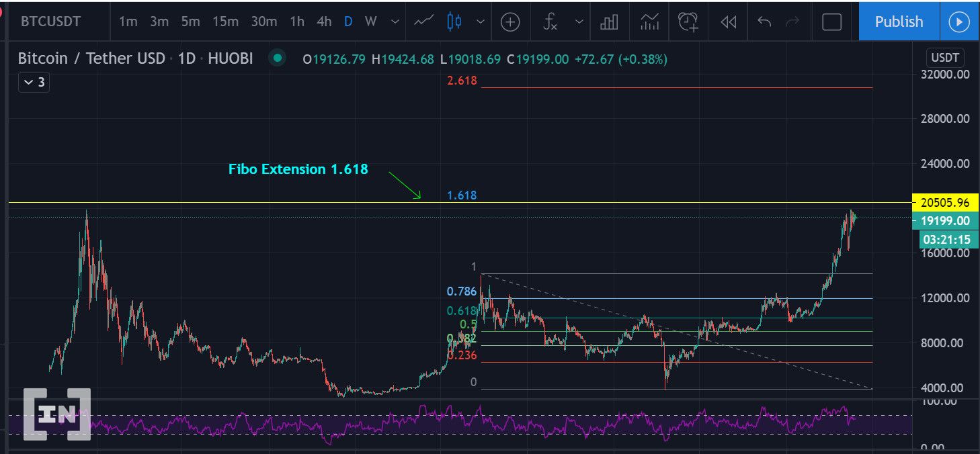
Task: Expand the chart style dropdown
Action: (481, 21)
